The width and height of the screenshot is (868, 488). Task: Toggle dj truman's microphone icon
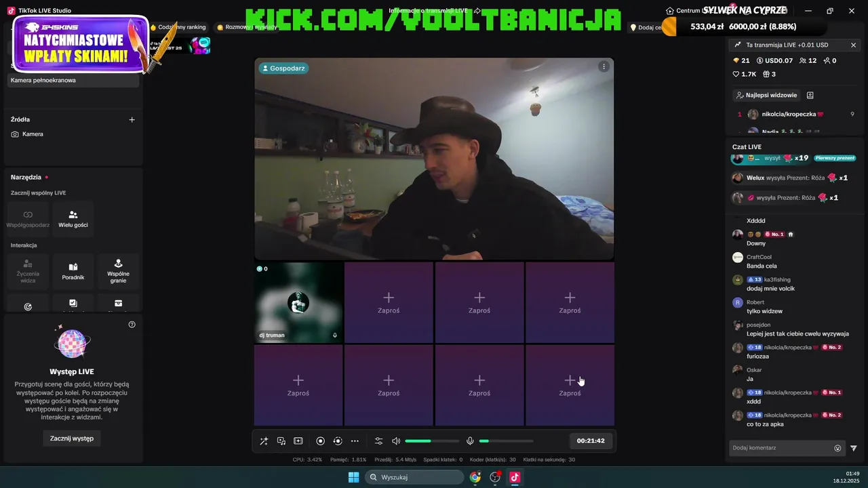[334, 335]
